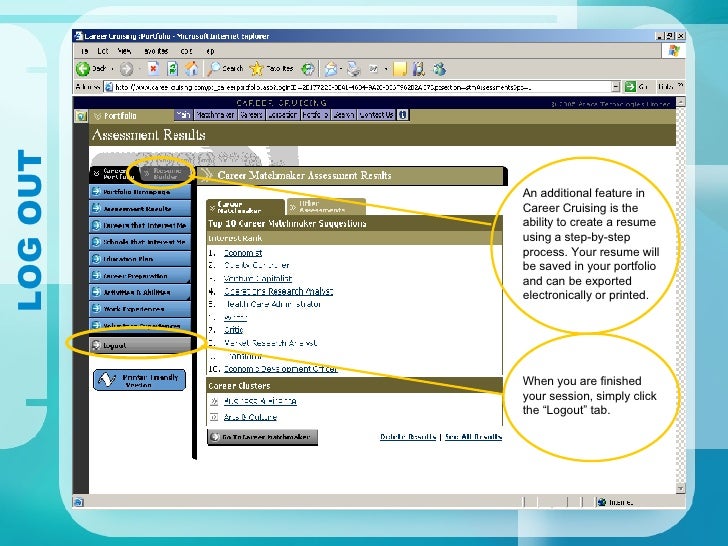728x546 pixels.
Task: Expand the Links toolbar chevron
Action: point(680,86)
